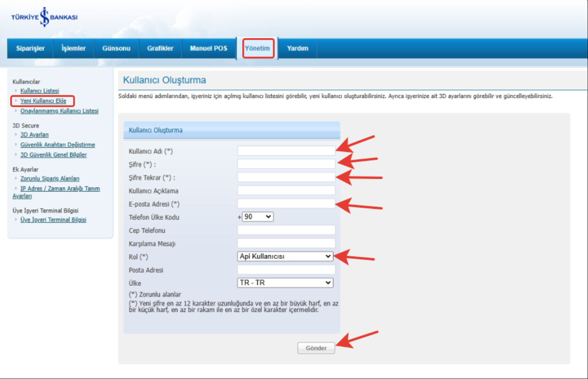Click the Türkiye İş Bankası logo

(44, 17)
